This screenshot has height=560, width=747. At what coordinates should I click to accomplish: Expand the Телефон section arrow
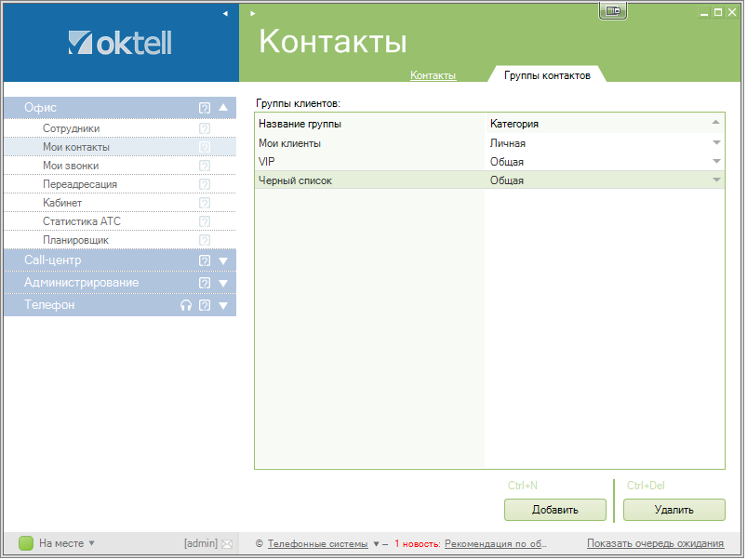(223, 305)
